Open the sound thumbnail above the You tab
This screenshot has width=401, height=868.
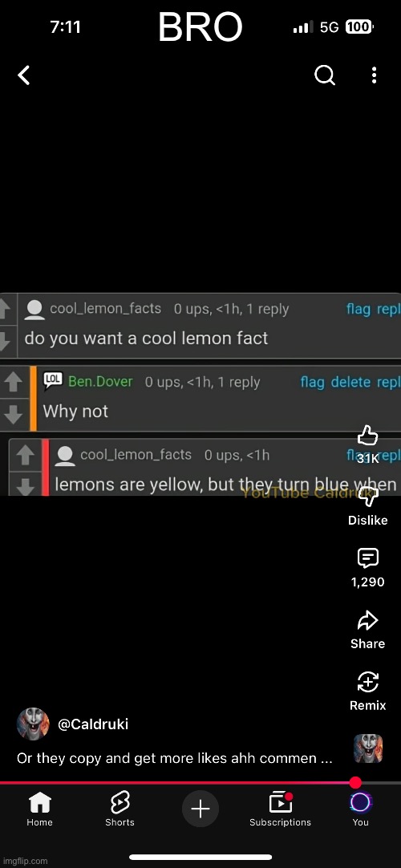(368, 748)
